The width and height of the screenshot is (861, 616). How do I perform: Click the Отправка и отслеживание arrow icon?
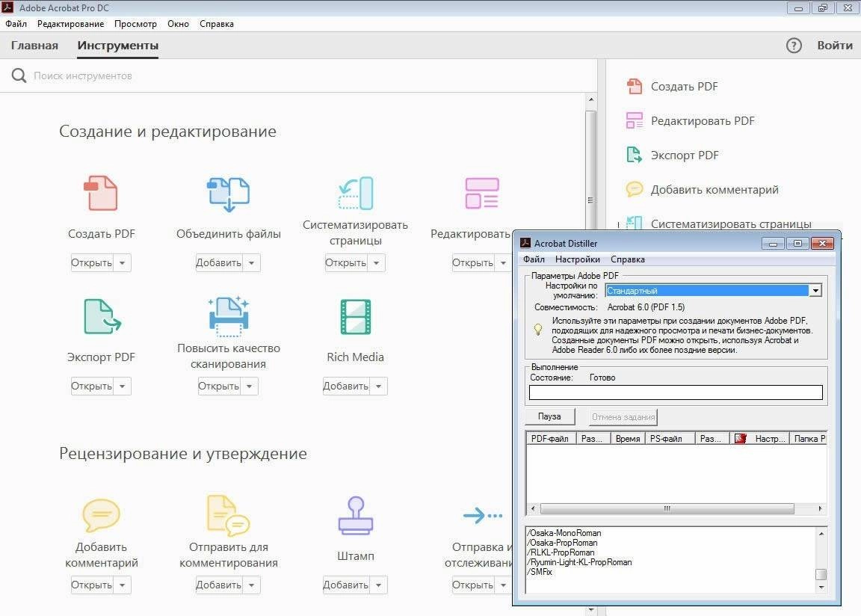coord(483,516)
